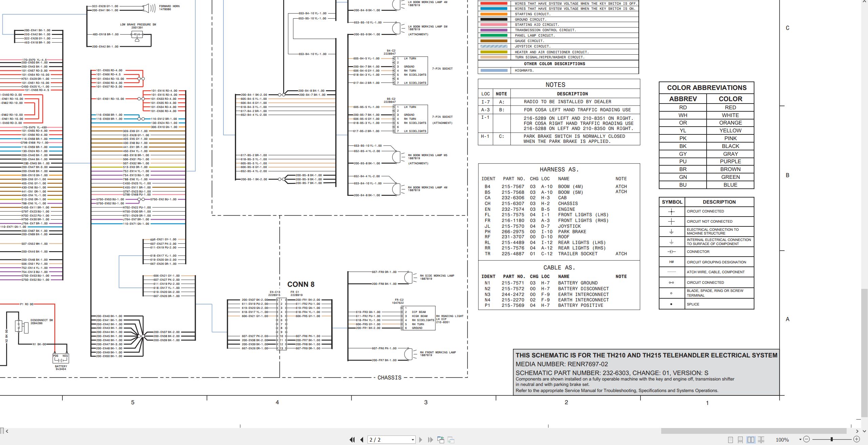Click the CONNECTOR symbol row

click(706, 252)
